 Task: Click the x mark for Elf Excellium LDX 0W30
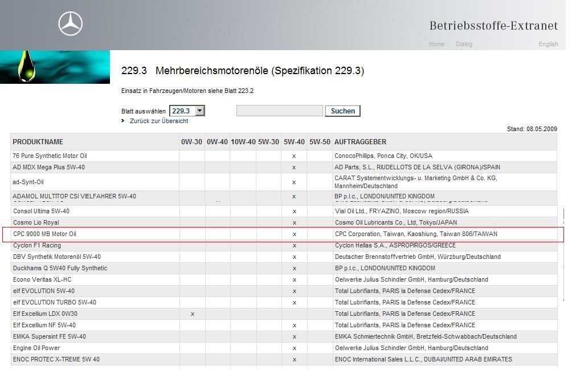[x=193, y=314]
